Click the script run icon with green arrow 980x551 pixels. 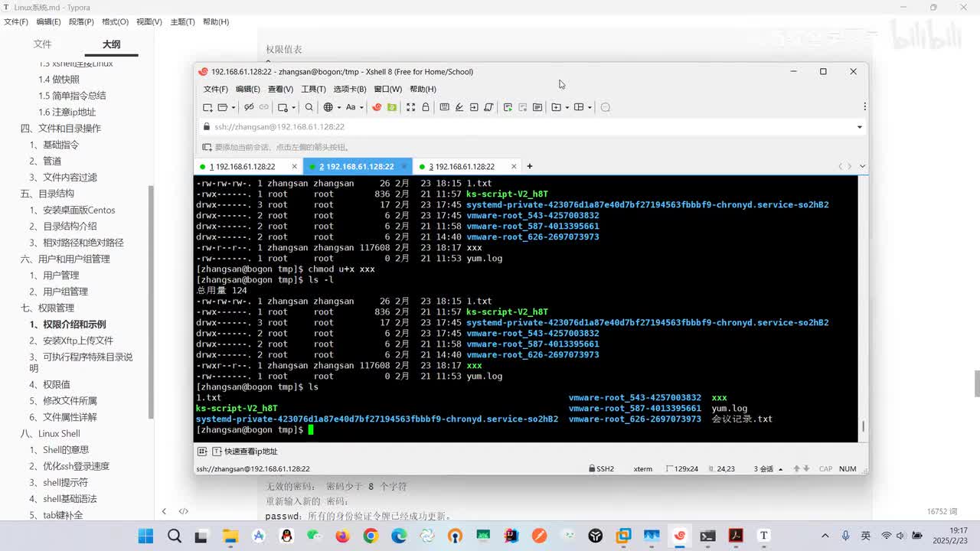pos(508,107)
